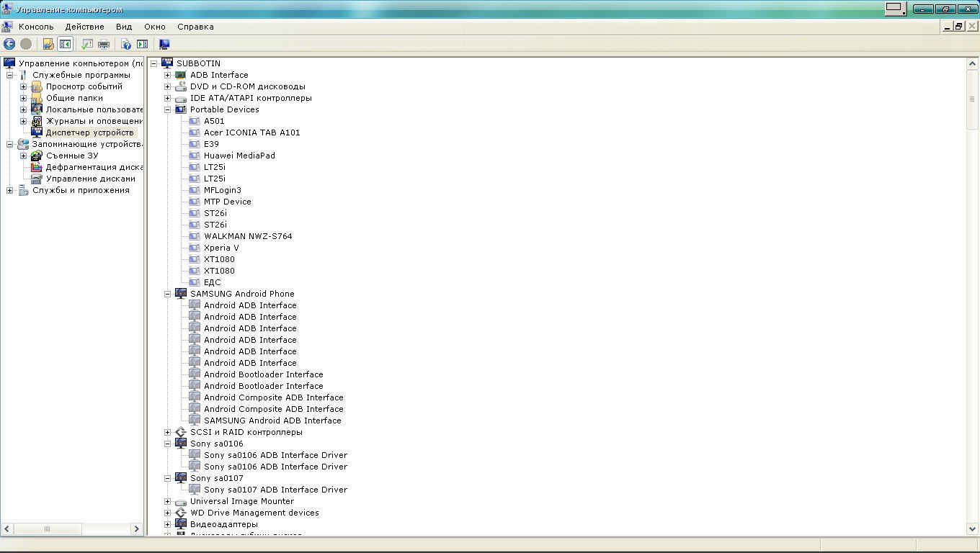980x553 pixels.
Task: Open the Консоль menu
Action: pyautogui.click(x=36, y=27)
